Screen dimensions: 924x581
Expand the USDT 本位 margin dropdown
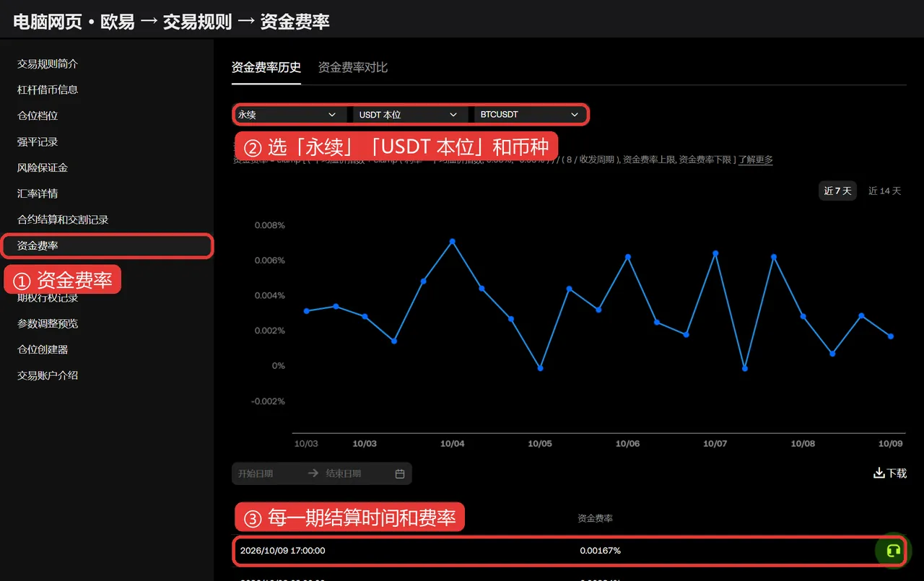click(409, 115)
